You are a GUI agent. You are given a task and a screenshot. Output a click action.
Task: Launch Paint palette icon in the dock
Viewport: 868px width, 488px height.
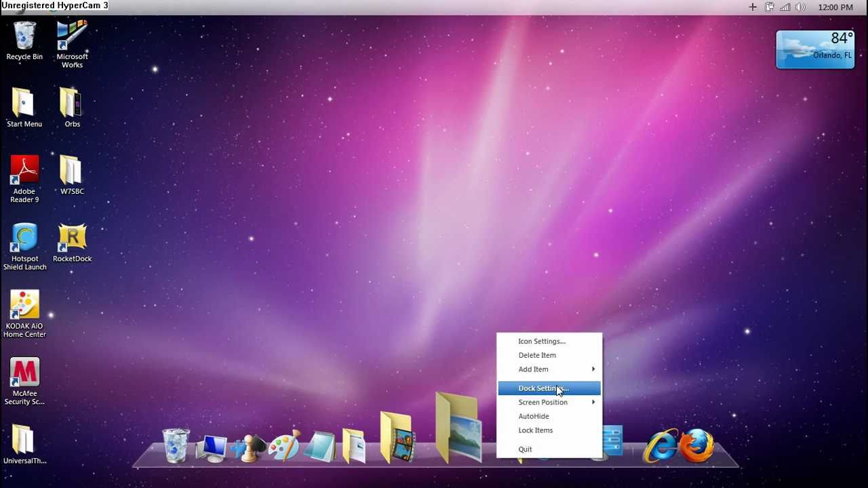click(284, 446)
